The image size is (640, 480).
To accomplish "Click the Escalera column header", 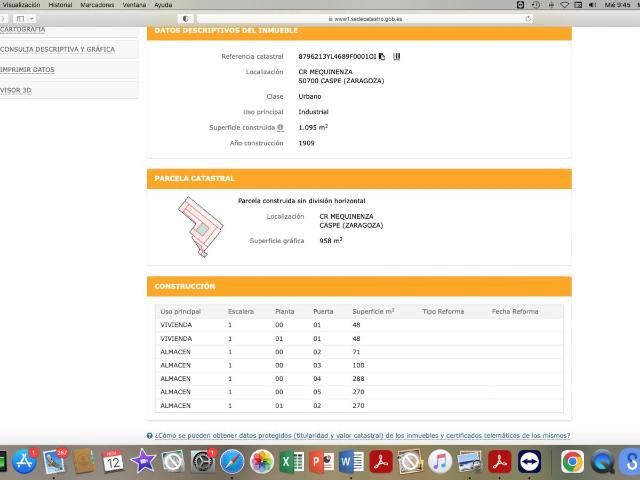I will point(241,311).
